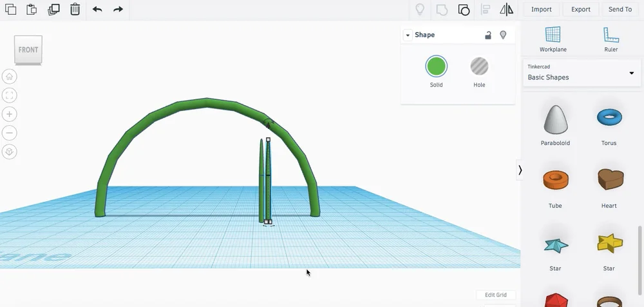Pick the yellow Star shape

point(610,243)
